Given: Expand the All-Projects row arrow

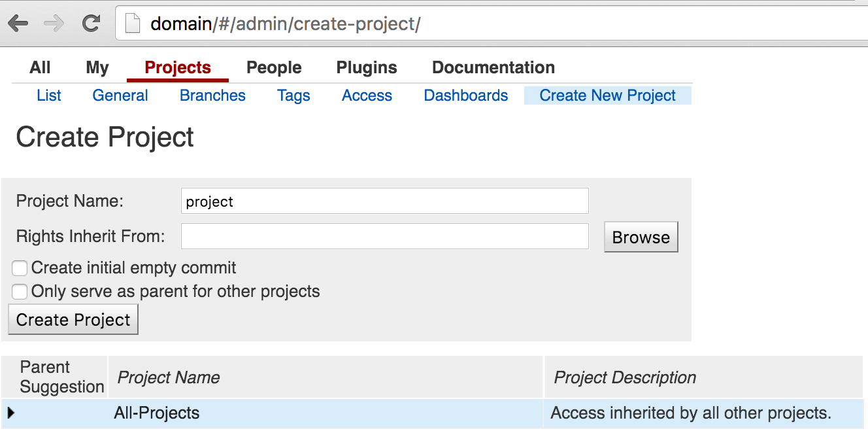Looking at the screenshot, I should coord(10,413).
